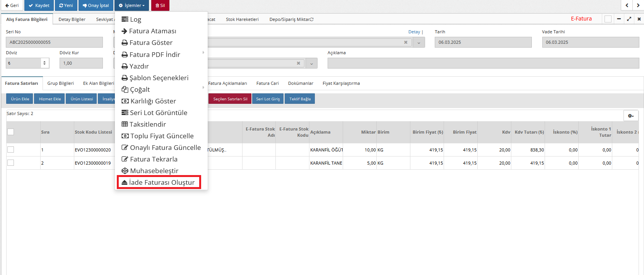Image resolution: width=644 pixels, height=275 pixels.
Task: Switch to the Stok Hareketleri tab
Action: coord(242,19)
